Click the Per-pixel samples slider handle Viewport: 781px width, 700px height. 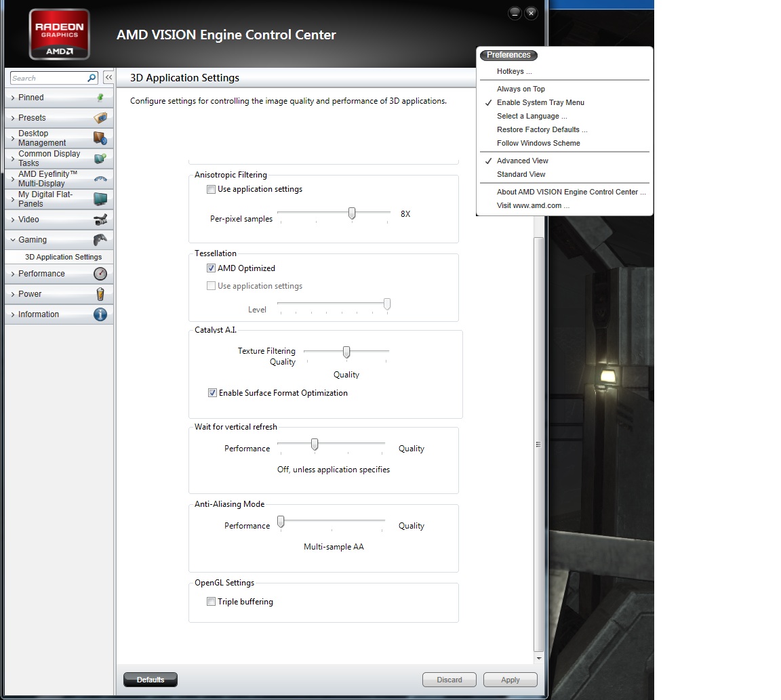[352, 213]
